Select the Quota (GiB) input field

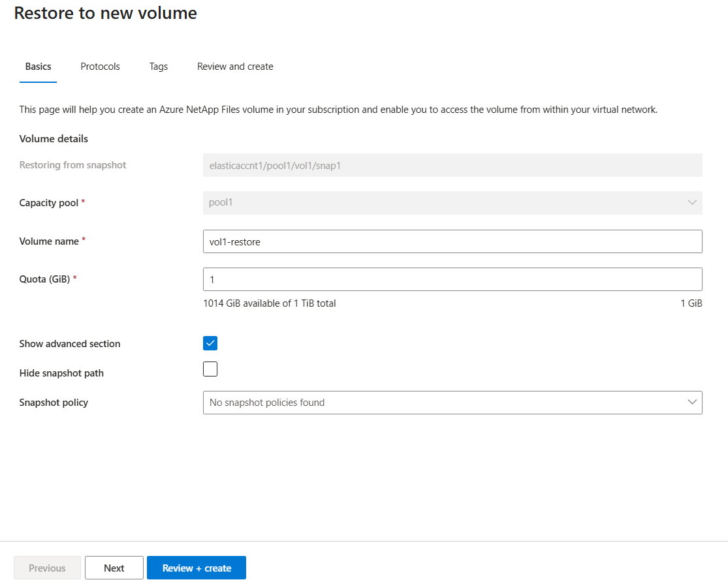click(452, 279)
